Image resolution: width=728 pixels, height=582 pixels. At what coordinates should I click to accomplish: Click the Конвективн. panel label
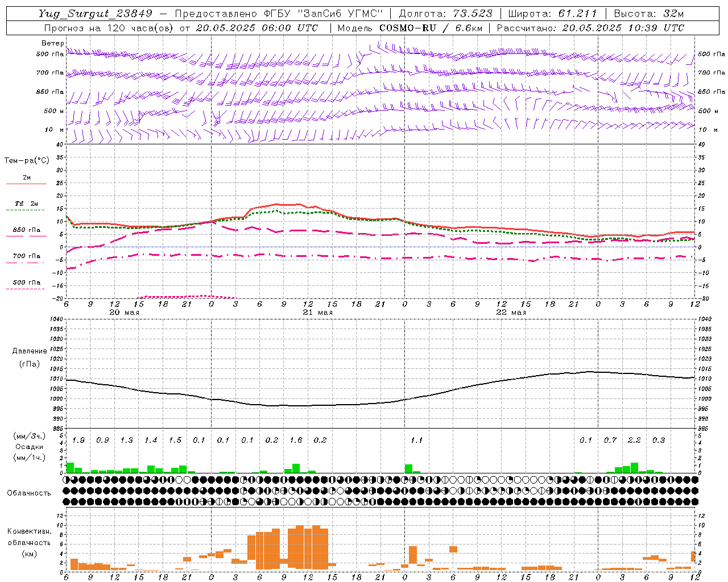29,531
